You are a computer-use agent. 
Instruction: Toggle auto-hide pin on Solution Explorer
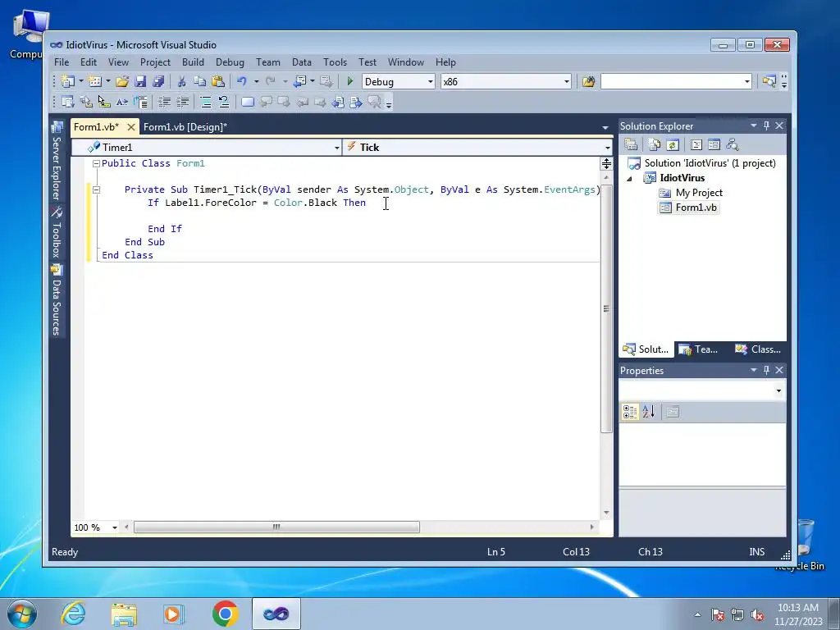767,126
